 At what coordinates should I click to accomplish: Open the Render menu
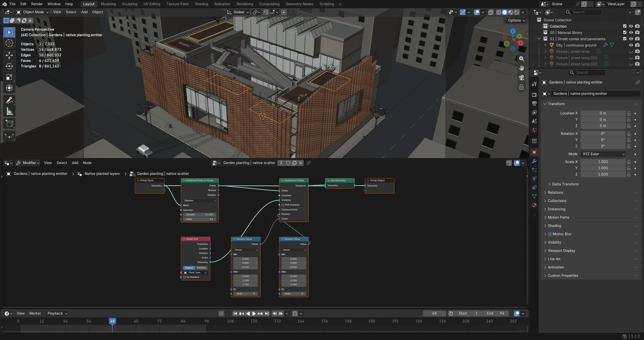37,4
